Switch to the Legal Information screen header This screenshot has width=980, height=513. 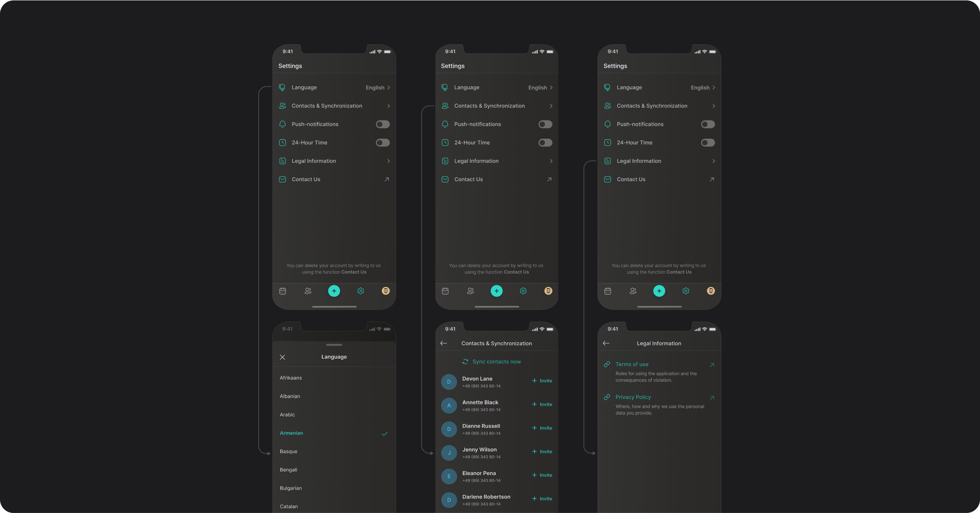[658, 343]
